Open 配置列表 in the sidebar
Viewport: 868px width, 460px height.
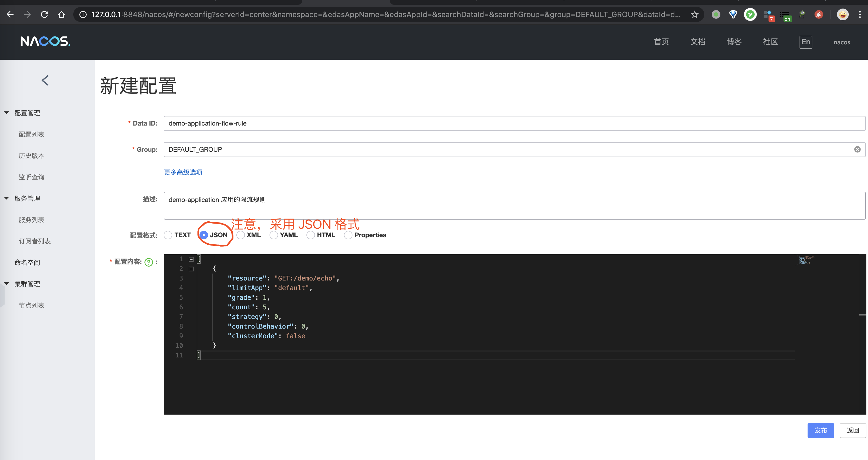coord(31,134)
